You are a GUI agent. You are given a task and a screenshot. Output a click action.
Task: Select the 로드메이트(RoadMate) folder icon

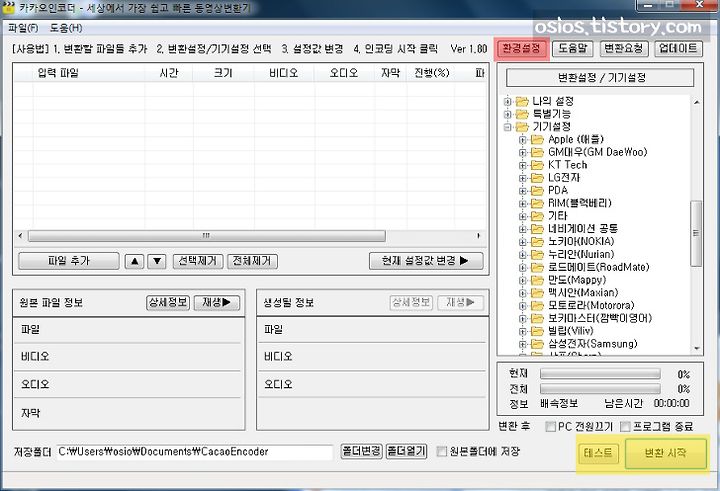pyautogui.click(x=537, y=267)
